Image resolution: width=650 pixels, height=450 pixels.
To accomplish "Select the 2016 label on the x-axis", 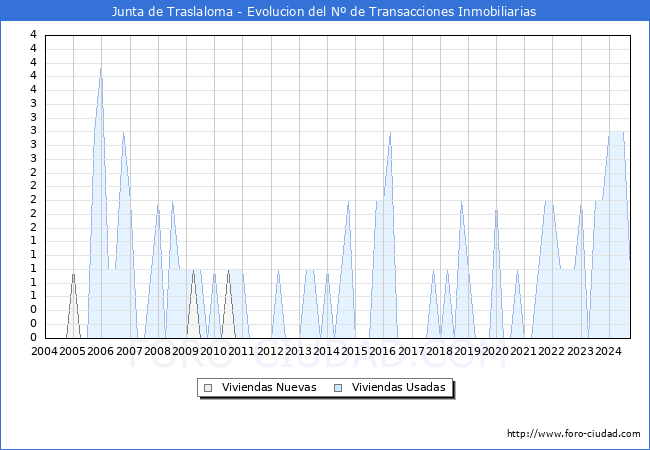I will [383, 351].
